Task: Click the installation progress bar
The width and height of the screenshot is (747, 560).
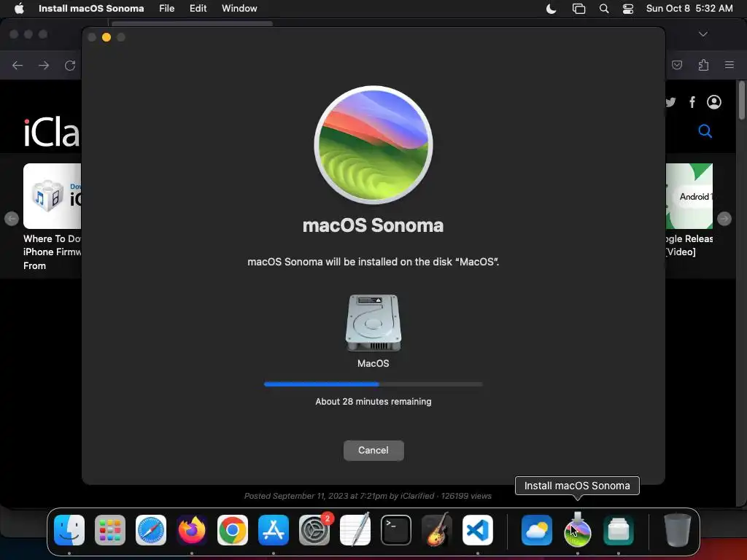Action: [x=373, y=384]
